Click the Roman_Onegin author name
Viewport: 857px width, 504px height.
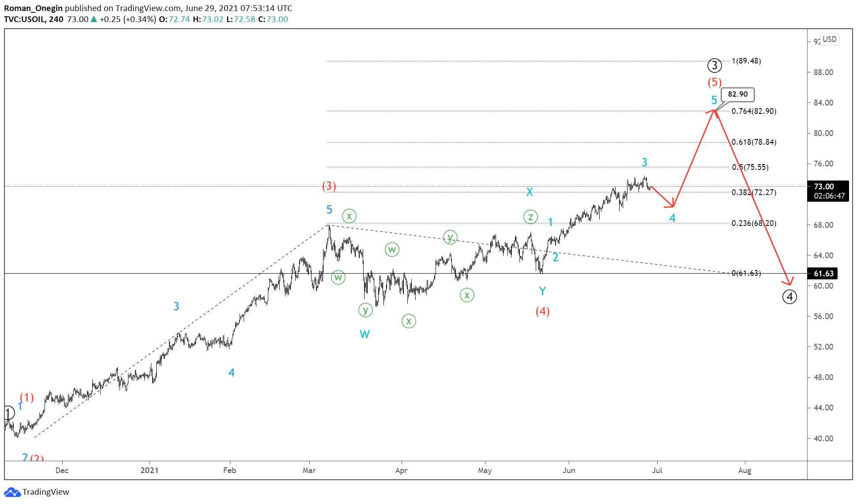(x=33, y=8)
